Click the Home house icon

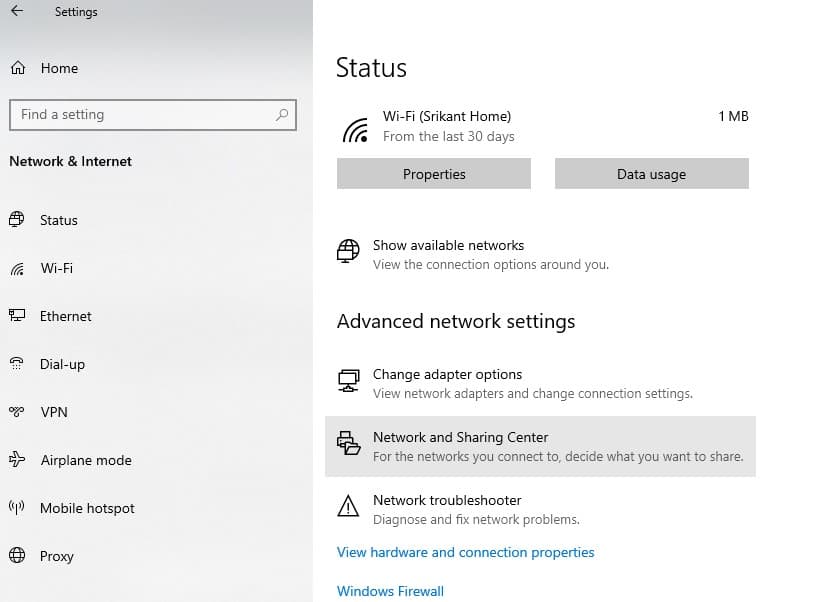pyautogui.click(x=18, y=68)
